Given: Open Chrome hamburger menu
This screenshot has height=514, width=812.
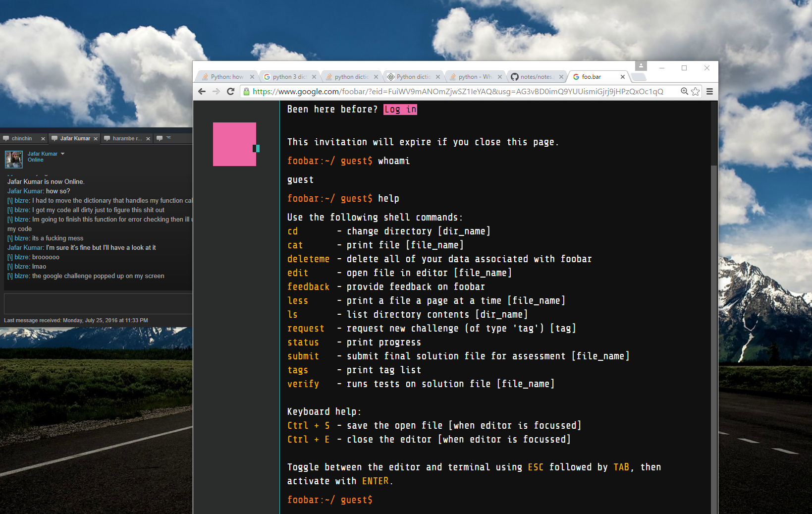Looking at the screenshot, I should pos(709,91).
